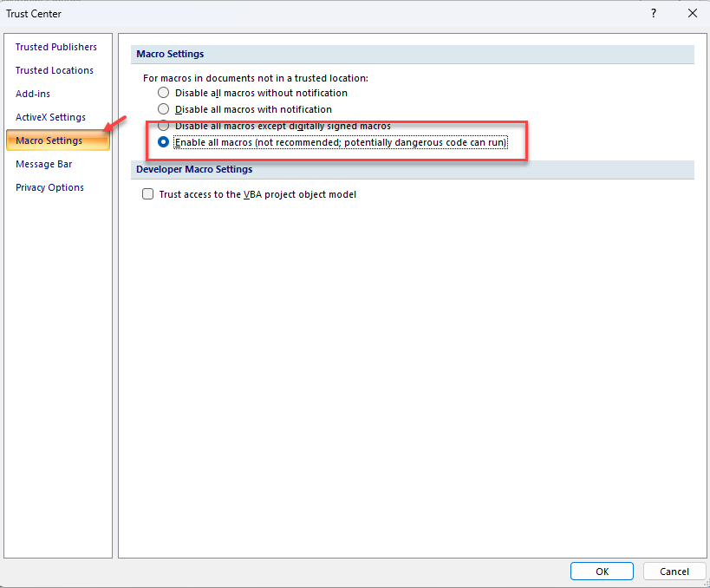Click the Help question mark icon
Viewport: 710px width, 588px height.
pyautogui.click(x=653, y=13)
